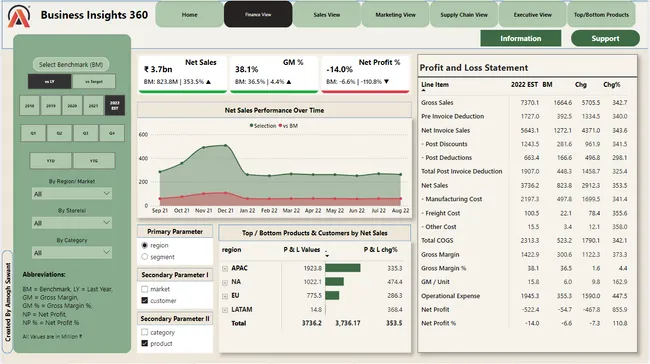Select the 2021 year button
The image size is (650, 364).
tap(93, 105)
